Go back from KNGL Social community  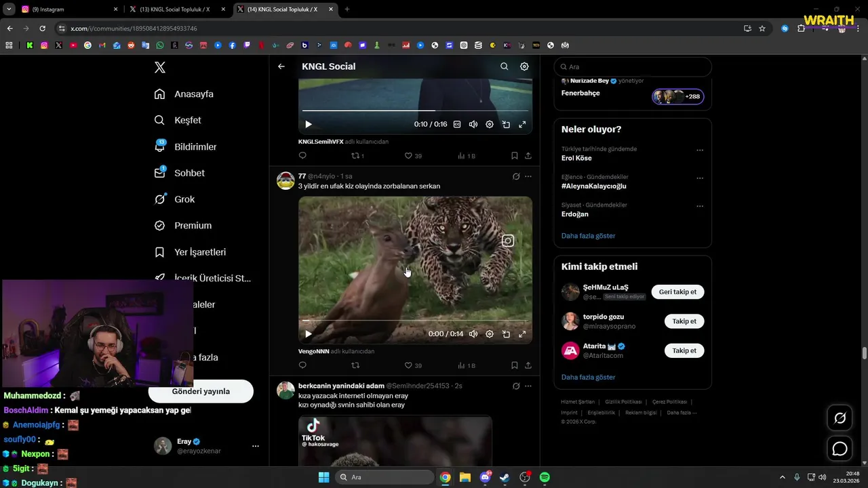[281, 66]
